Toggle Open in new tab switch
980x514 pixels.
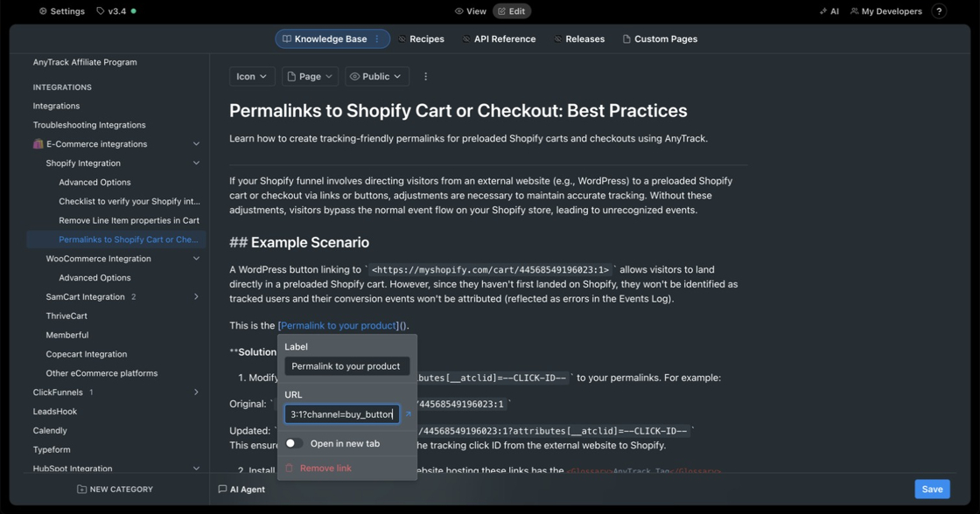pos(294,443)
